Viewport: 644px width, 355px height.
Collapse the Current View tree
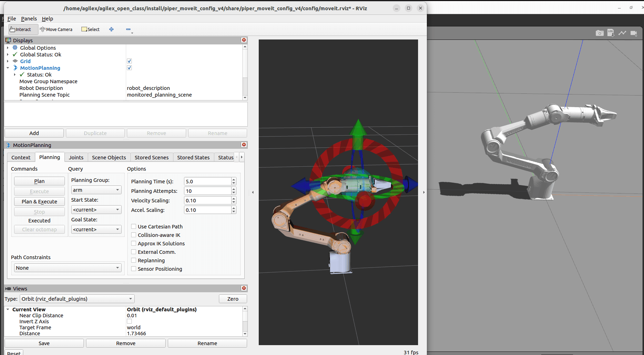pos(8,309)
